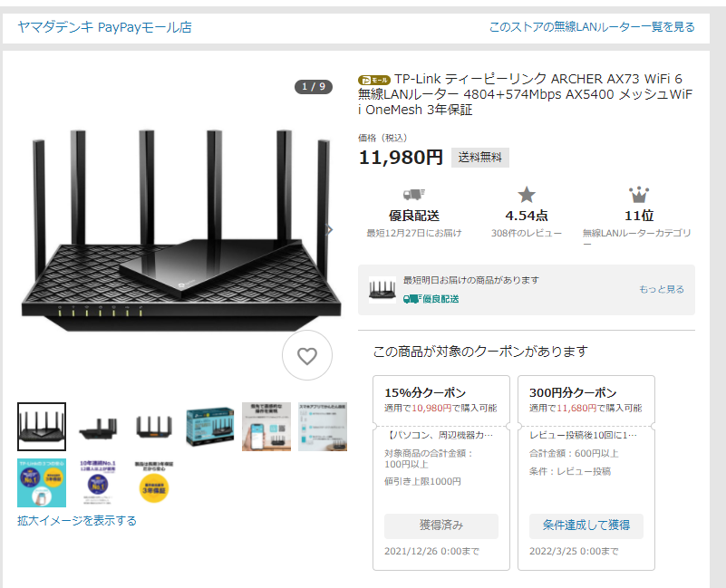Click the crown ranking icon above 11位
This screenshot has width=726, height=588.
[x=639, y=195]
